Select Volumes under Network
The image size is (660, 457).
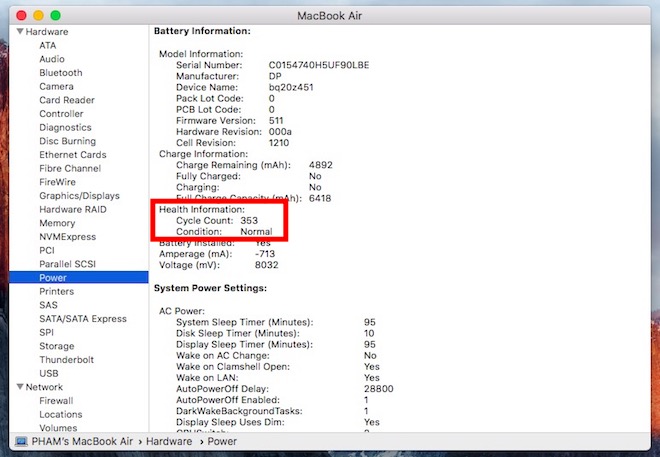point(58,428)
